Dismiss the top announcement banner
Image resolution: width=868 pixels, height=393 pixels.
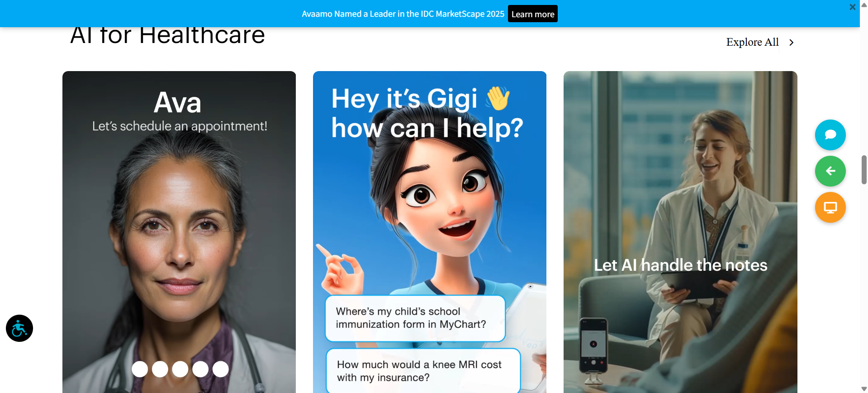tap(852, 7)
